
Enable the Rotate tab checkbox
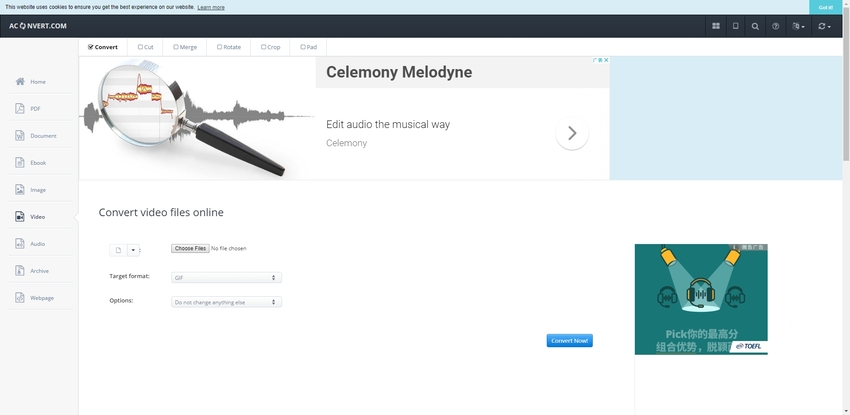coord(219,47)
